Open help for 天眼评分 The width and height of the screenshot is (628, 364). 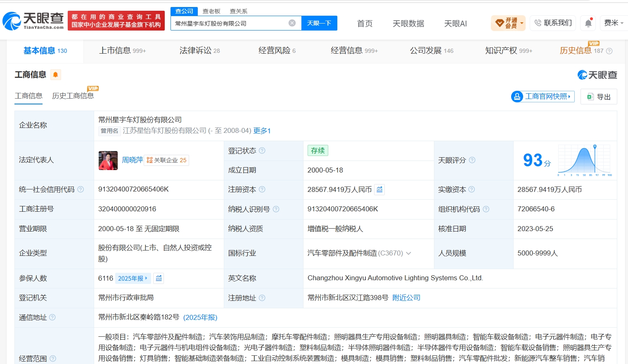point(472,160)
